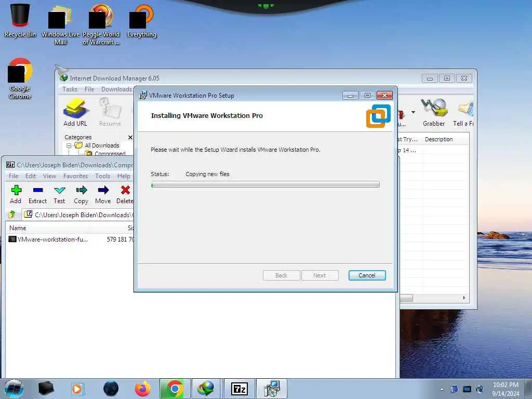Viewport: 532px width, 399px height.
Task: Click the network icon in system tray
Action: click(x=467, y=389)
